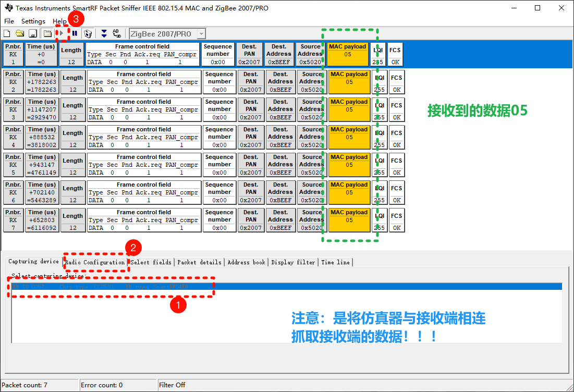574x392 pixels.
Task: Click Dest. Address 0xBEEF in packet 2
Action: coord(280,82)
